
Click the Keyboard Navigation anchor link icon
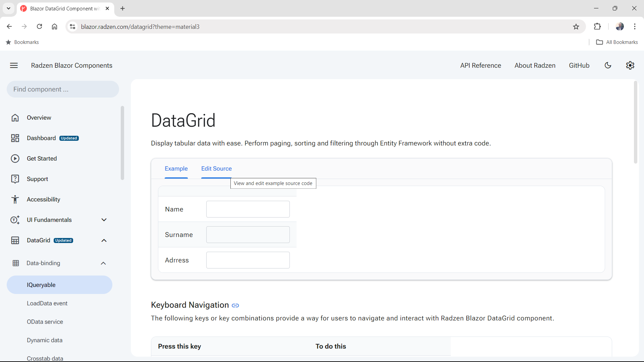[x=235, y=305]
